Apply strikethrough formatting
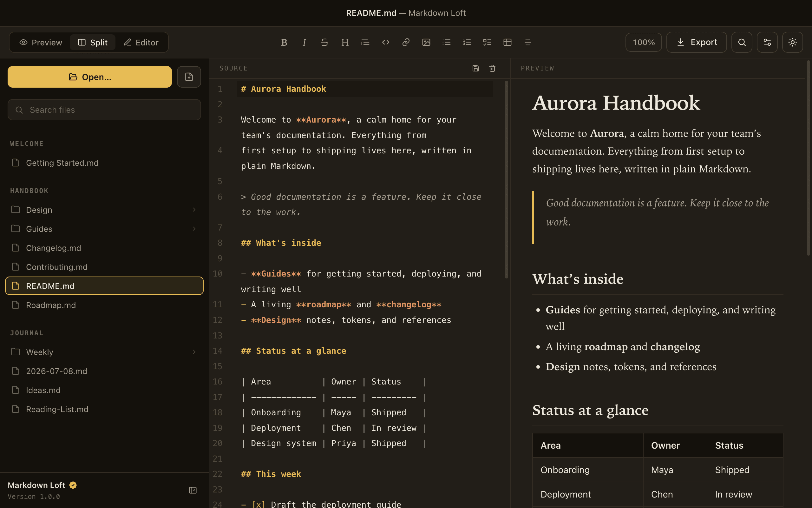The height and width of the screenshot is (508, 812). pyautogui.click(x=324, y=42)
